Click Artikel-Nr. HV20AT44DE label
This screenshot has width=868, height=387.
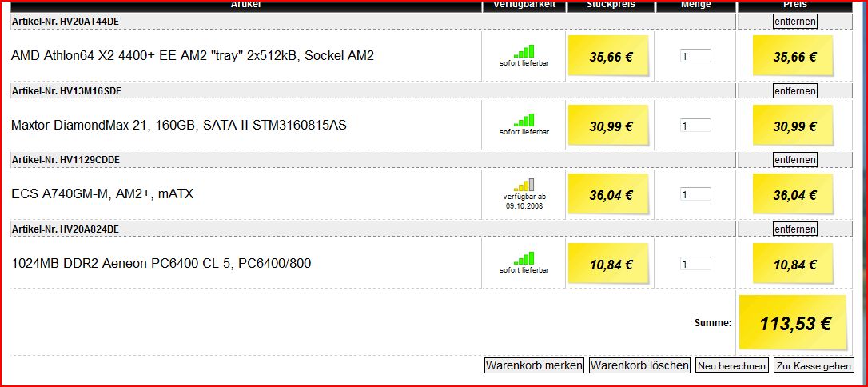pos(66,21)
